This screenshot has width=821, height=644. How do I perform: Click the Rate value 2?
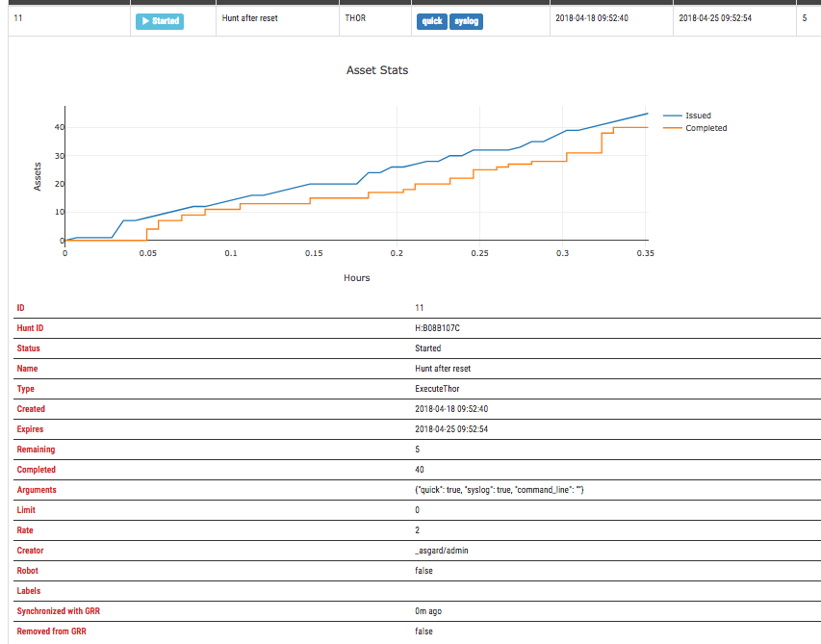coord(417,530)
